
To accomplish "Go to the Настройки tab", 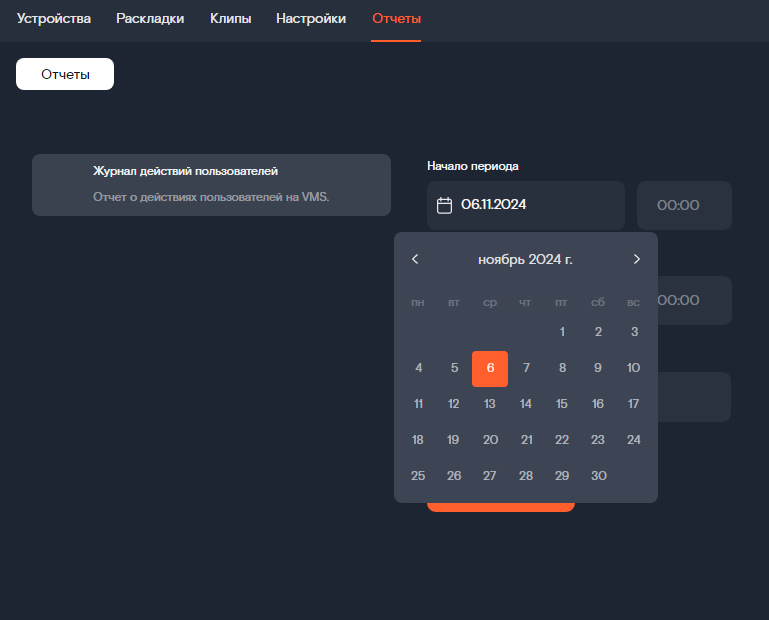I will [311, 19].
